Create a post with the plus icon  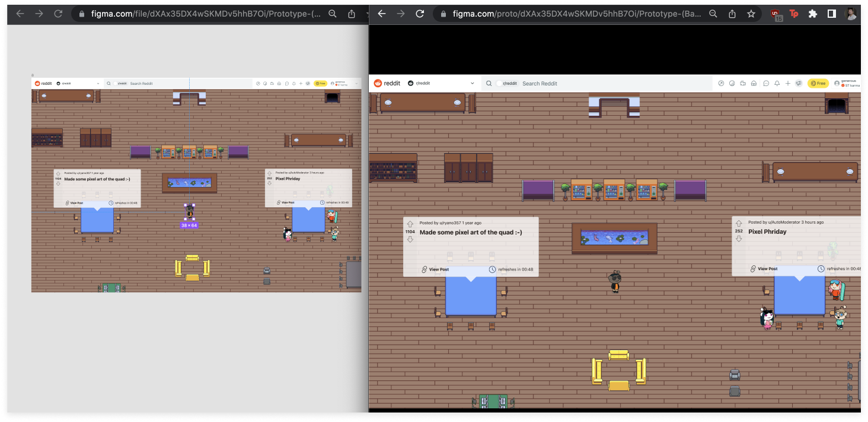(x=789, y=83)
